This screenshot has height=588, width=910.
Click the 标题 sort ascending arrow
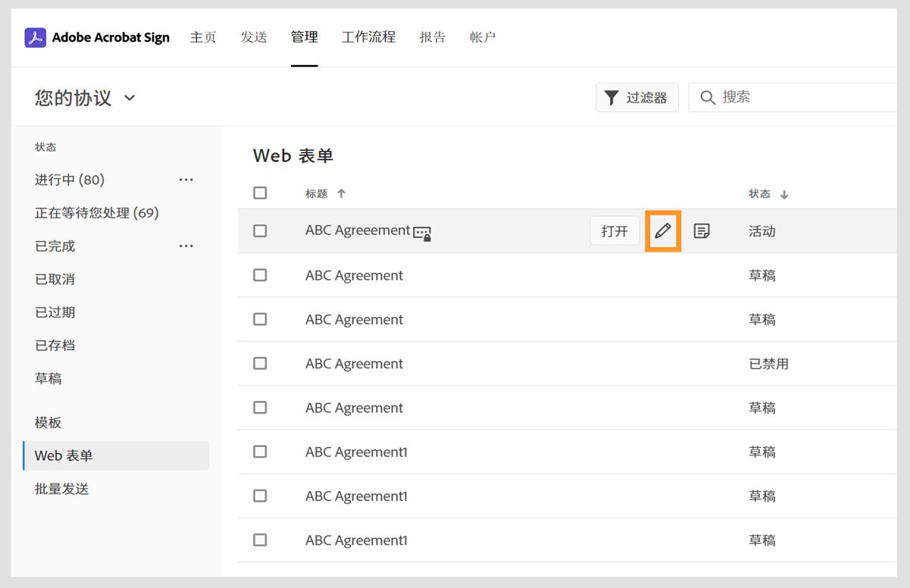coord(342,192)
